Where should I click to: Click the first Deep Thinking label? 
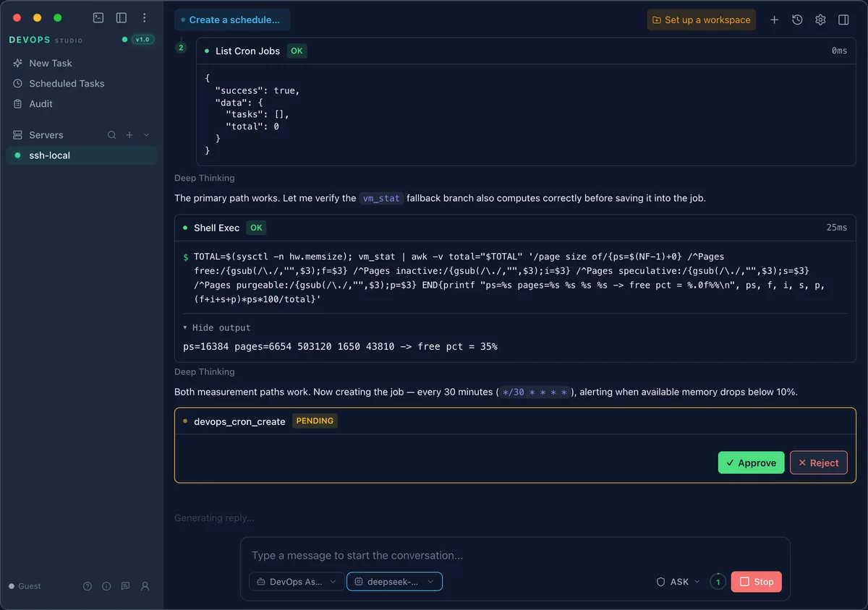(x=205, y=178)
